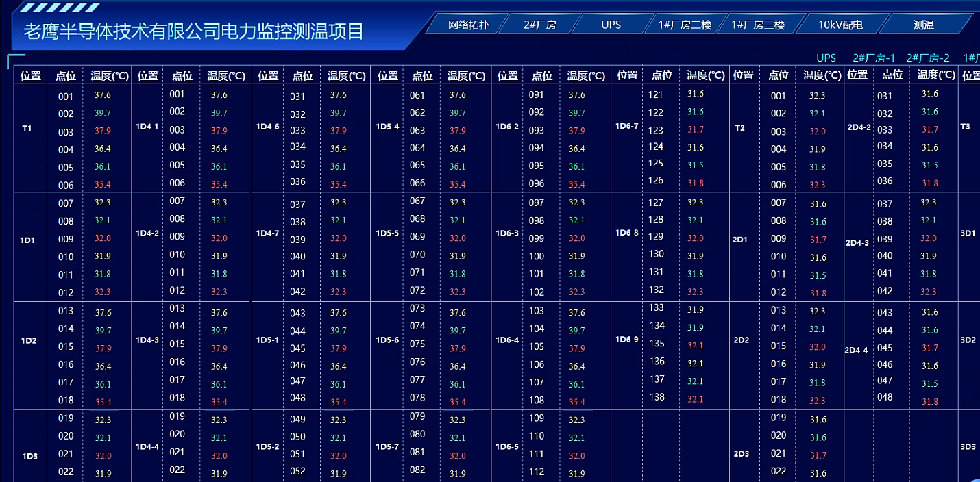
Task: Select position cell 1D3
Action: click(x=29, y=456)
